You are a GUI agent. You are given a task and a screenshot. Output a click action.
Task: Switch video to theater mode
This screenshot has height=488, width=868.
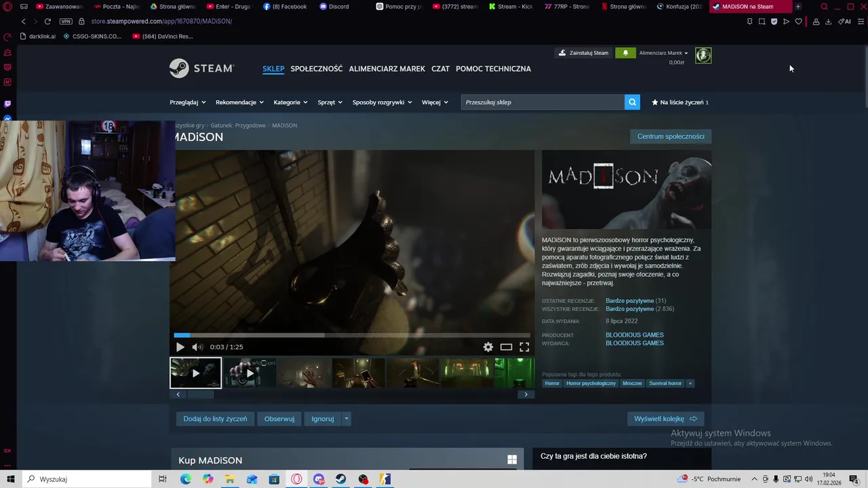(506, 347)
